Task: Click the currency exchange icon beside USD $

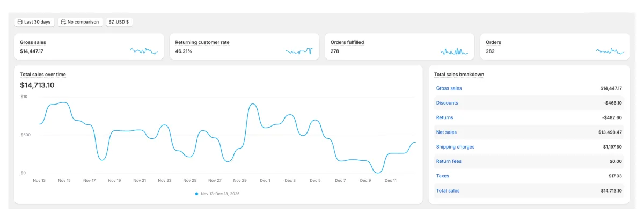Action: (112, 22)
